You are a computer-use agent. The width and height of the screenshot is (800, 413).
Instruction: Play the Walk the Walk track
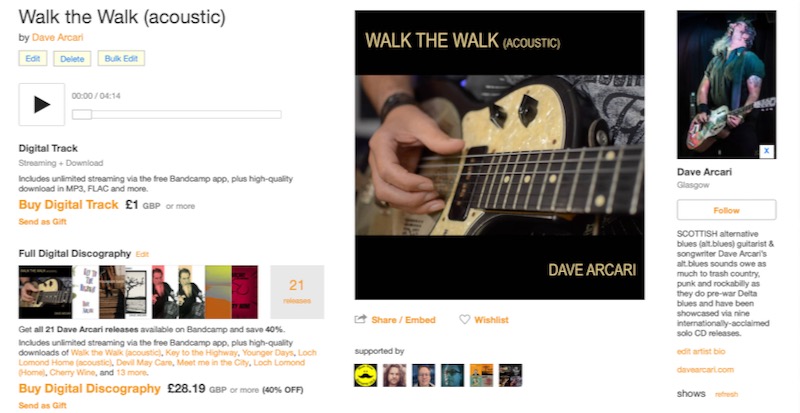click(x=42, y=105)
